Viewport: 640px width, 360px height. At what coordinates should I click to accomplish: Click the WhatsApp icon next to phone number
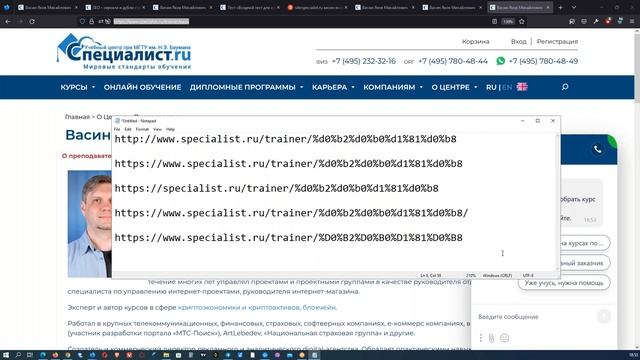(500, 61)
